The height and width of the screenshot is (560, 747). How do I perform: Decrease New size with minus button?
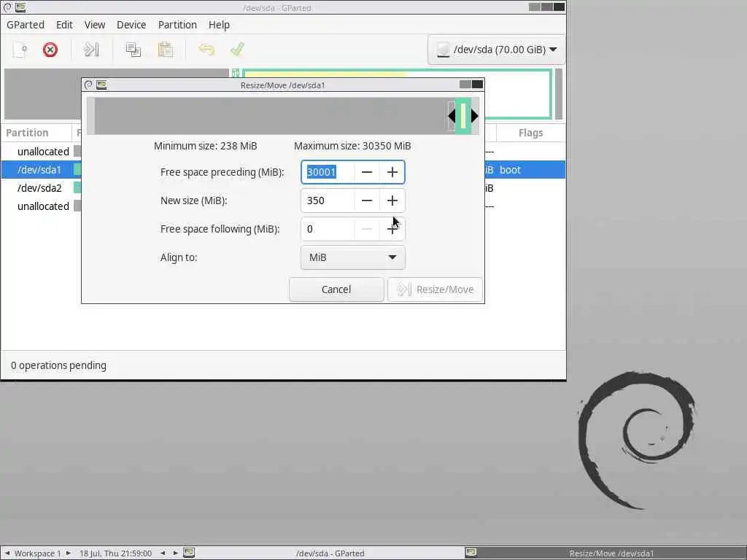coord(367,201)
